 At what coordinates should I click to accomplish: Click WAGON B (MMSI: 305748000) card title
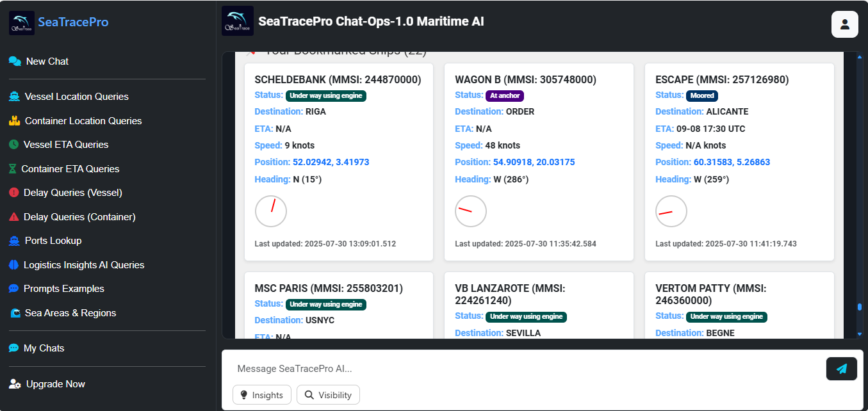526,80
